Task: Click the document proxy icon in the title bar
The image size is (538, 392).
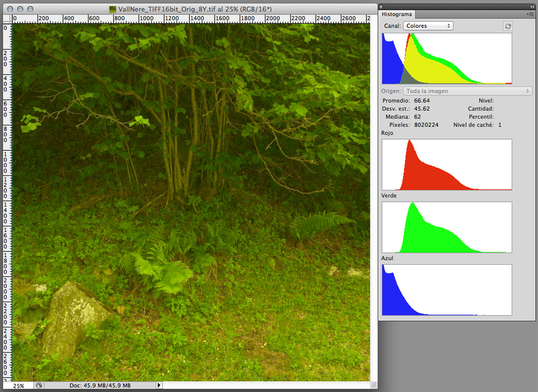Action: coord(112,9)
